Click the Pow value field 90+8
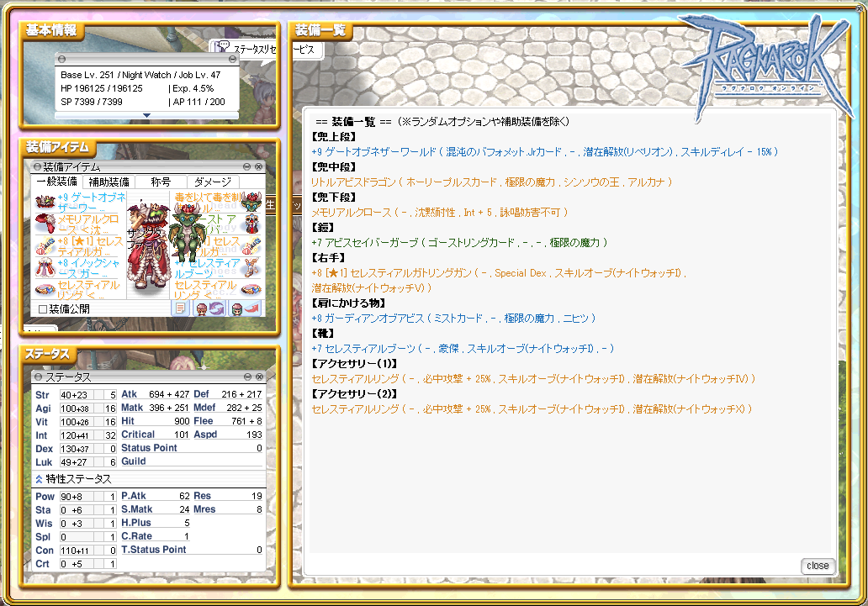868x606 pixels. [x=76, y=497]
